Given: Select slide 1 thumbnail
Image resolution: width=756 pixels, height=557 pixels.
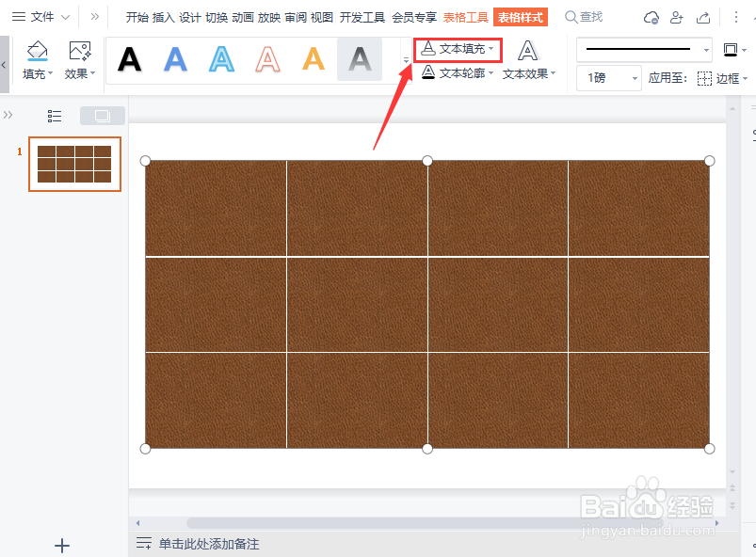Looking at the screenshot, I should tap(74, 164).
